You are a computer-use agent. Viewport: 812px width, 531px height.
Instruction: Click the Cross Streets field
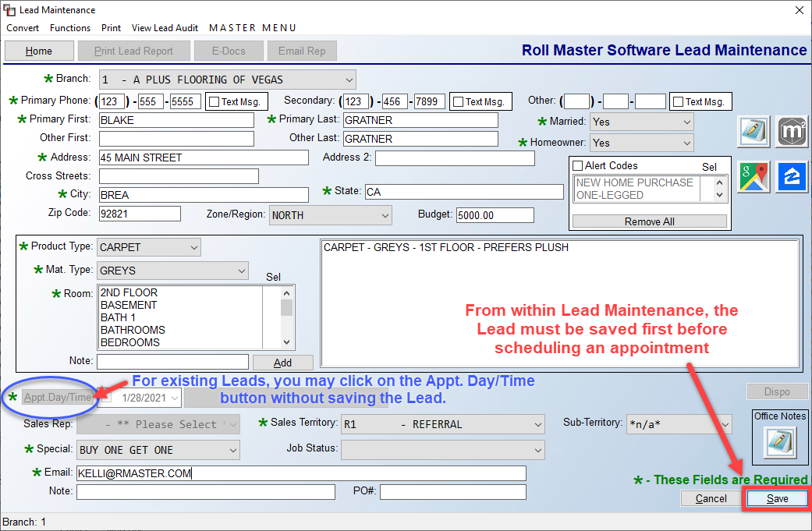point(179,176)
